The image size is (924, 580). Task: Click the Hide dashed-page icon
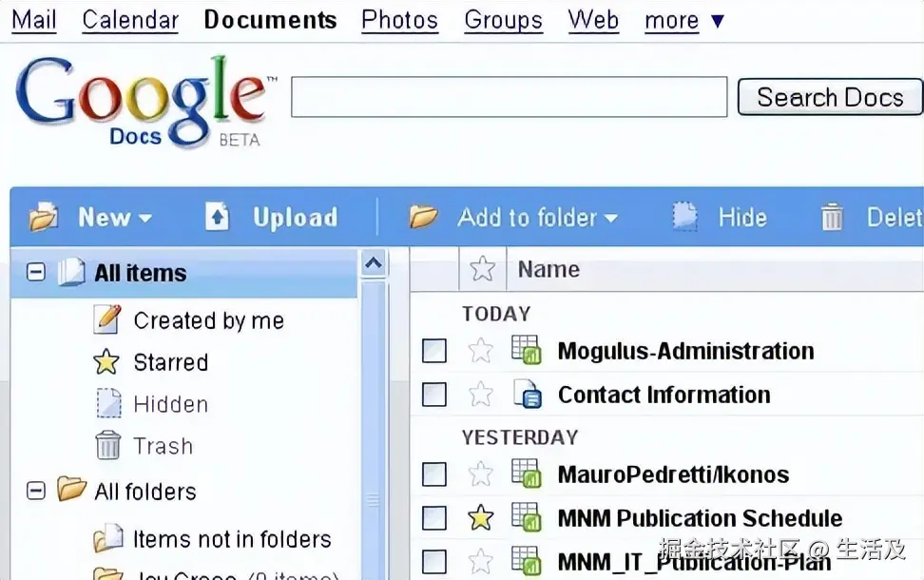684,217
